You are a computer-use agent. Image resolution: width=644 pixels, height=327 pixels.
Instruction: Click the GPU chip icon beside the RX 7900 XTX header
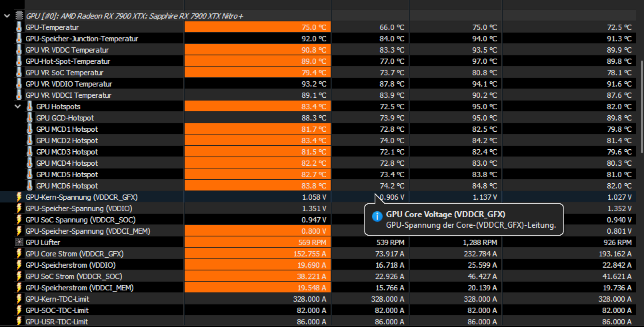coord(19,16)
